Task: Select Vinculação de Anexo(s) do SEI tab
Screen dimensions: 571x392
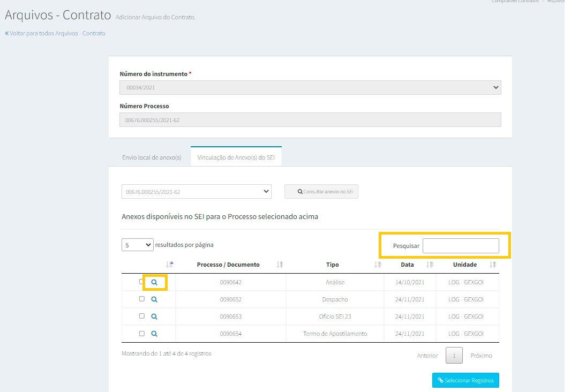Action: 236,157
